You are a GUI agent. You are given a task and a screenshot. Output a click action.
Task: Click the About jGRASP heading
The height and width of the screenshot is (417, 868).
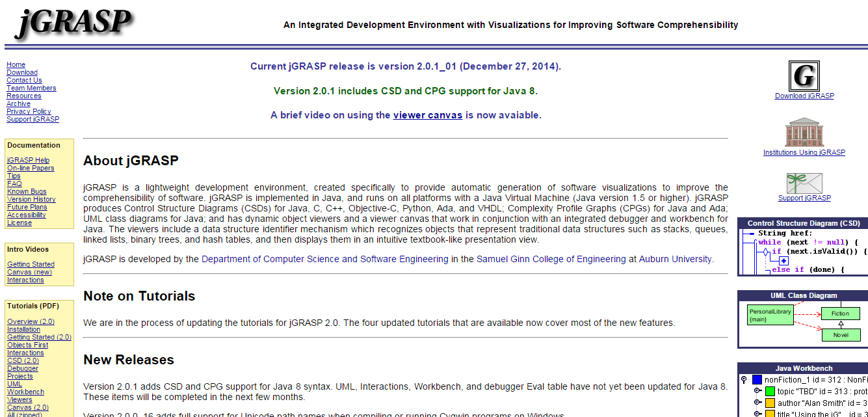(131, 161)
